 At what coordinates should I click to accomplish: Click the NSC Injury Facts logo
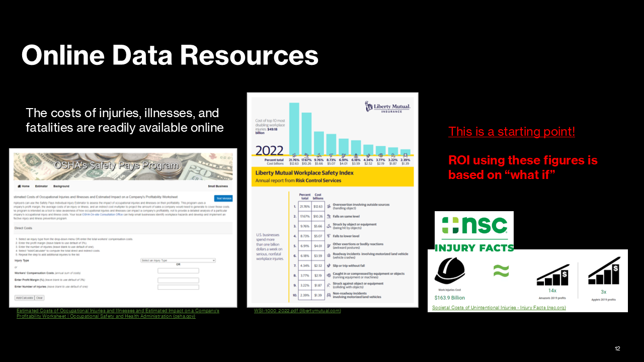(x=474, y=231)
